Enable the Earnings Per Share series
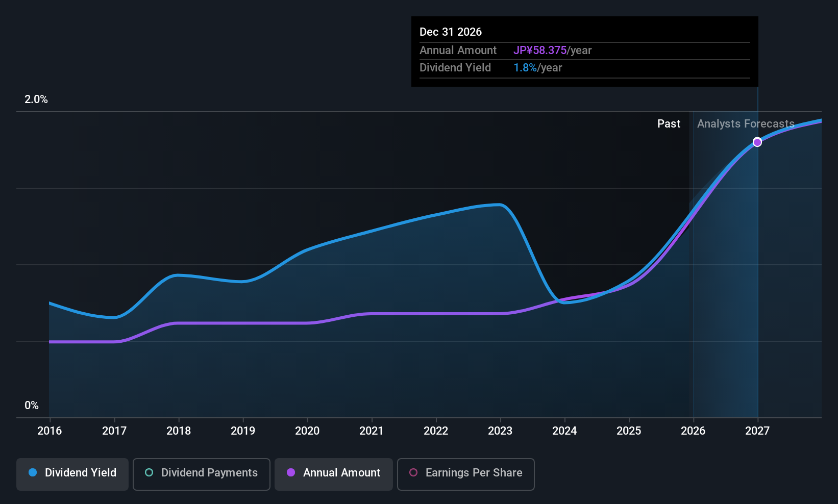The height and width of the screenshot is (504, 838). [465, 474]
